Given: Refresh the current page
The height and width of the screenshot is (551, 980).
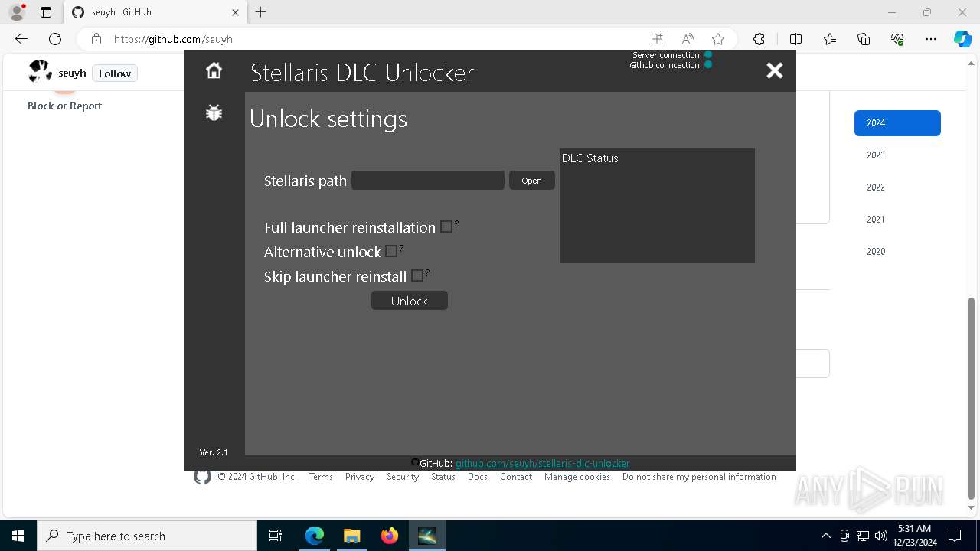Looking at the screenshot, I should (55, 39).
